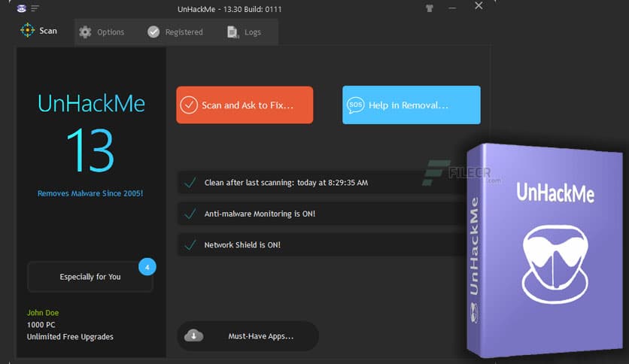Open the Especially for You offers
Viewport: 629px width, 364px height.
point(90,277)
